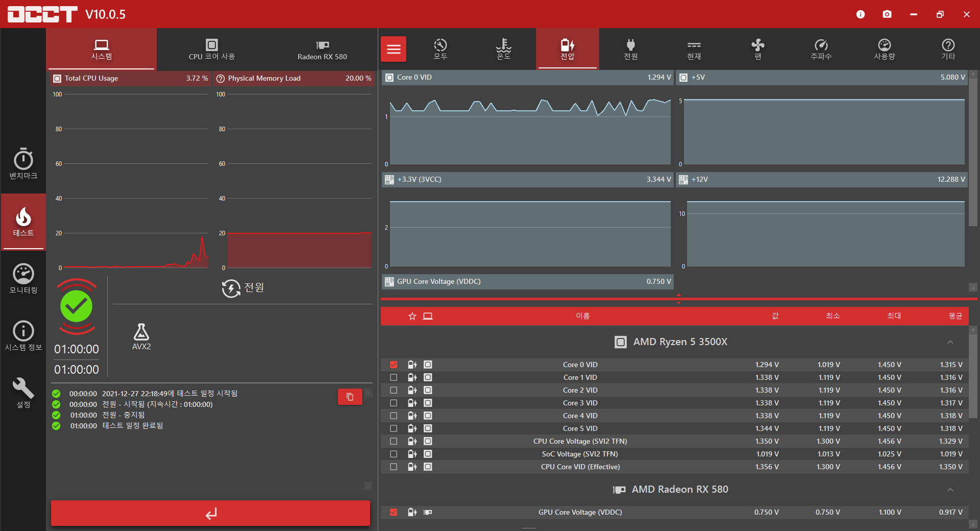The image size is (980, 531).
Task: Select the 기타 other tab
Action: pyautogui.click(x=948, y=49)
